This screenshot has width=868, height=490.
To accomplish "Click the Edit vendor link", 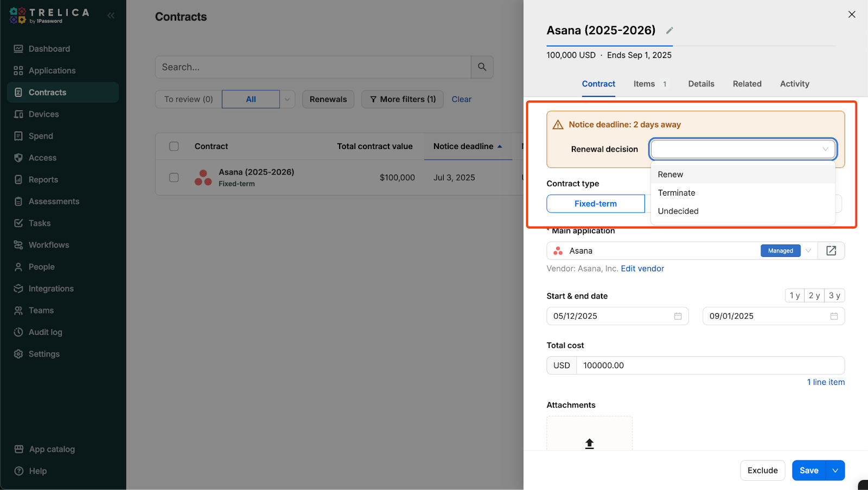I will 642,269.
